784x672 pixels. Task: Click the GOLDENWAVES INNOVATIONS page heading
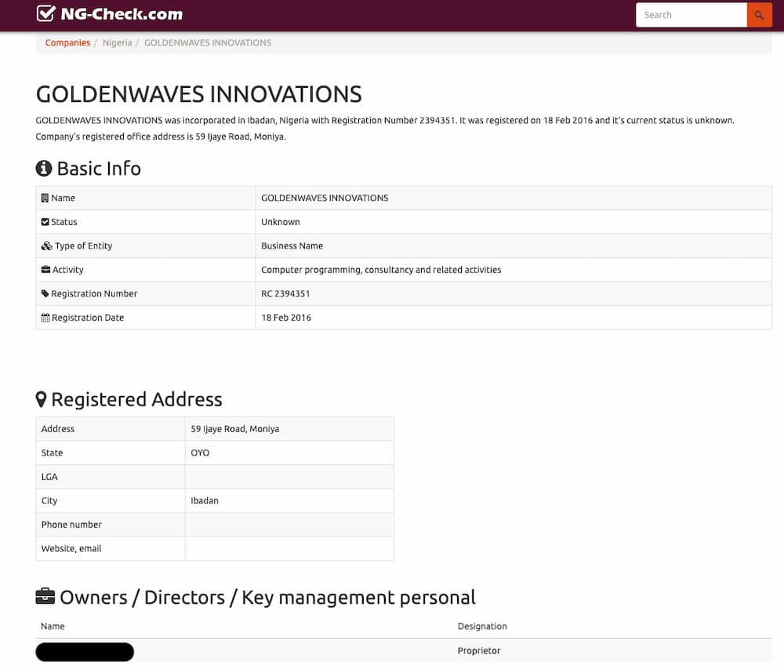click(x=198, y=93)
